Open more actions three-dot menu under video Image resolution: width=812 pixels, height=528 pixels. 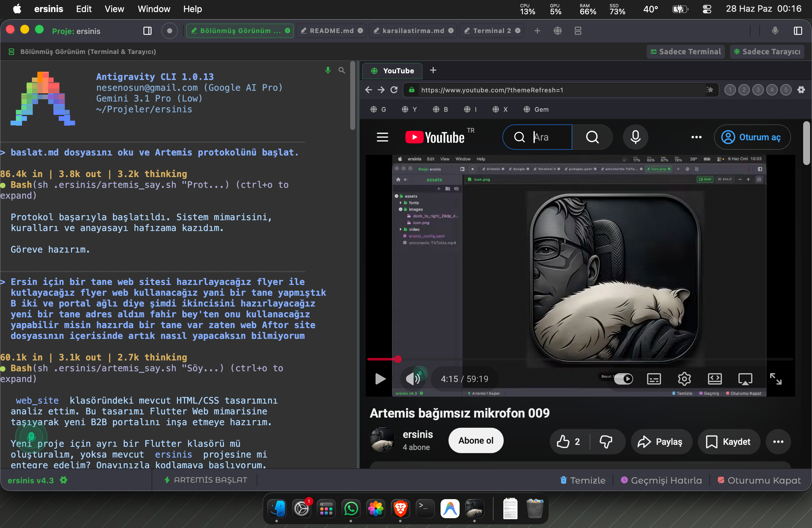pyautogui.click(x=778, y=442)
